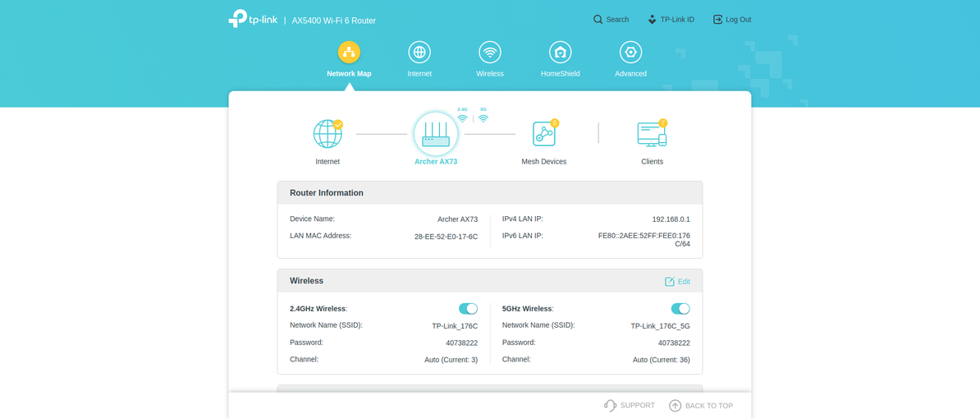The width and height of the screenshot is (980, 419).
Task: Open the Wireless wifi icon in navigation
Action: (490, 52)
